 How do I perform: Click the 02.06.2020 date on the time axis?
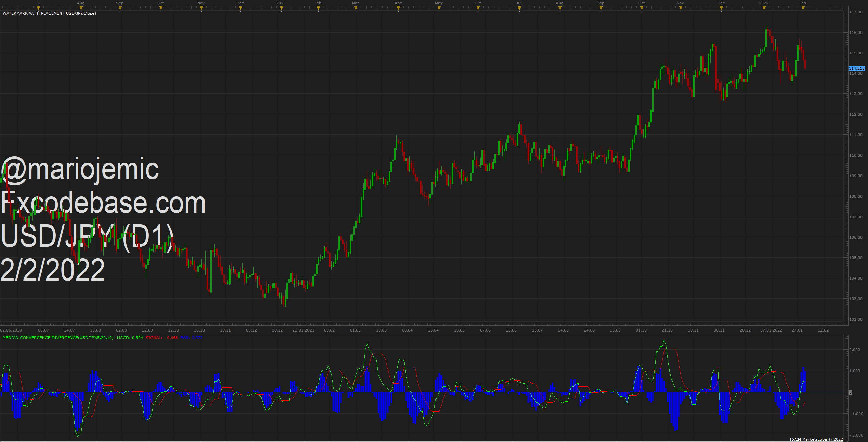point(11,330)
